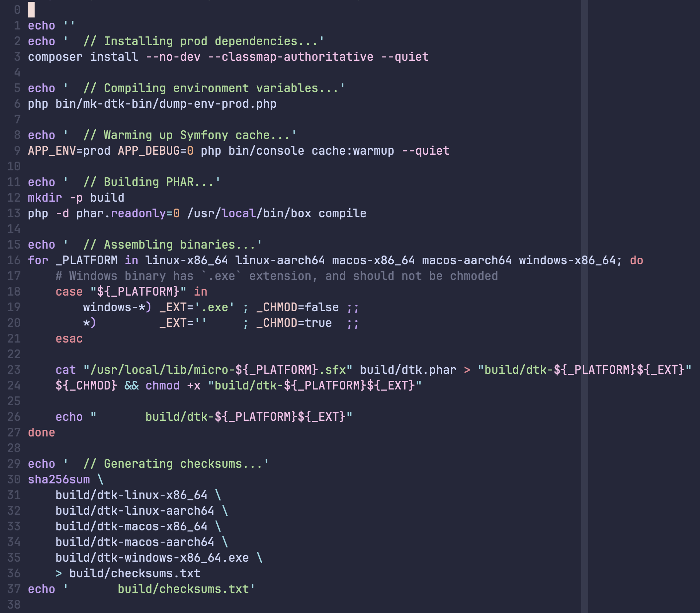Place cursor on line number 16
The height and width of the screenshot is (613, 700).
click(x=14, y=260)
